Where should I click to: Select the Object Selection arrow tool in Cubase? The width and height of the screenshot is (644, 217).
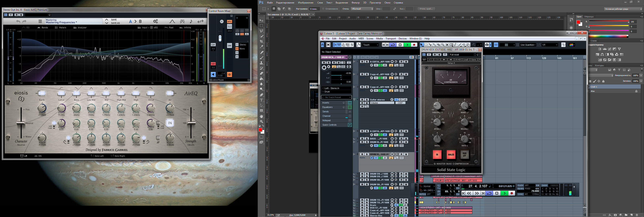422,45
